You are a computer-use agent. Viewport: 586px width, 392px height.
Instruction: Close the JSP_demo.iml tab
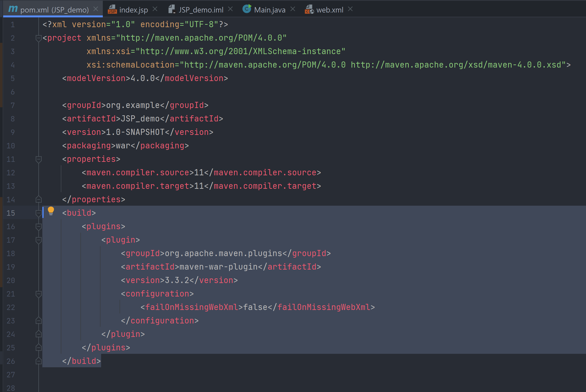[x=230, y=9]
